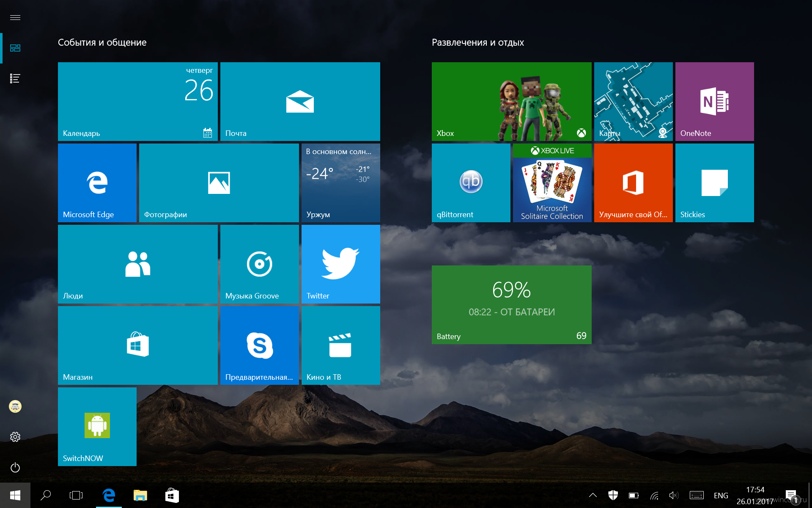The image size is (812, 508).
Task: Launch Stickies tile
Action: 715,183
